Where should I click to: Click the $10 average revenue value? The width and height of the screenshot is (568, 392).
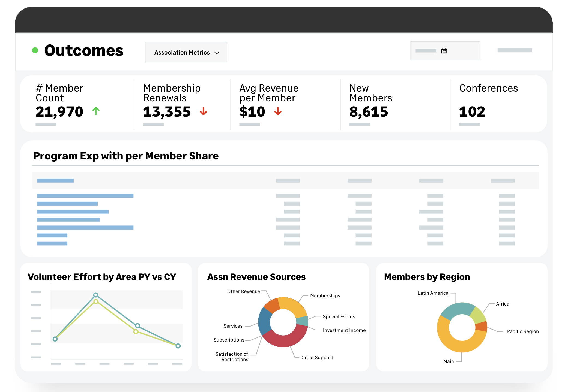[252, 112]
